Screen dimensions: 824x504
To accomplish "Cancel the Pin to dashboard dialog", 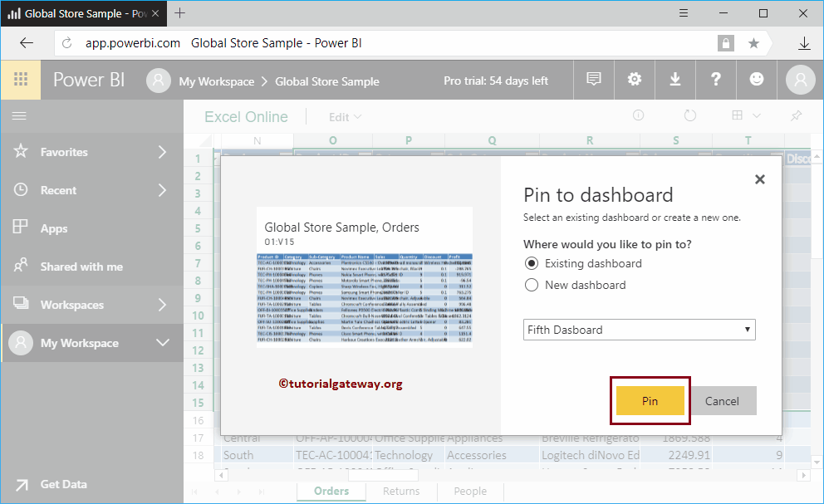I will tap(723, 400).
